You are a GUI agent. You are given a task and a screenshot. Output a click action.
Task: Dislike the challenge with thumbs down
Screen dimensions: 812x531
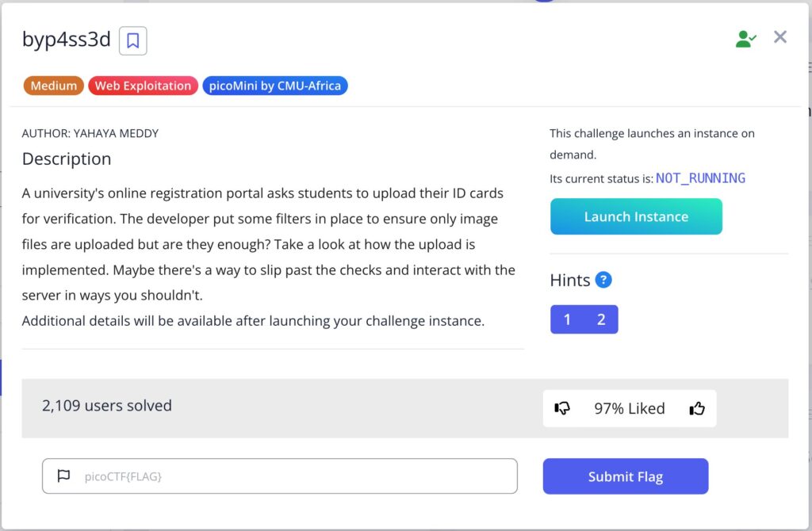click(x=562, y=409)
